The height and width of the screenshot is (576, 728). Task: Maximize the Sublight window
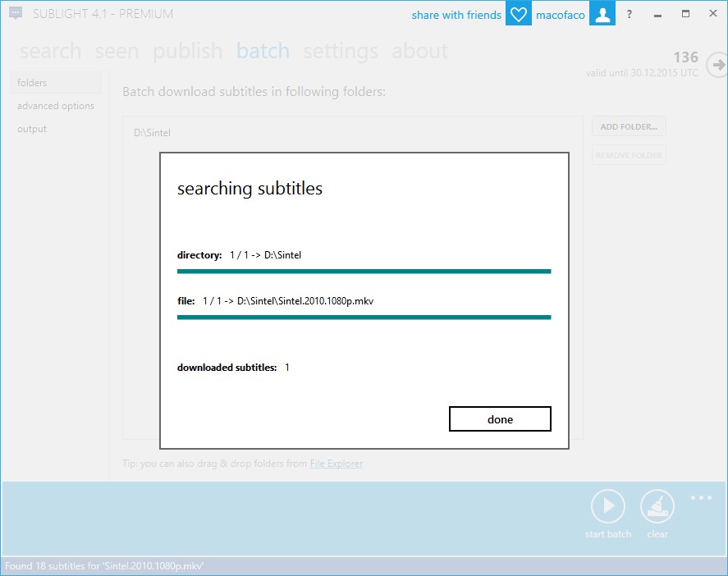coord(685,14)
